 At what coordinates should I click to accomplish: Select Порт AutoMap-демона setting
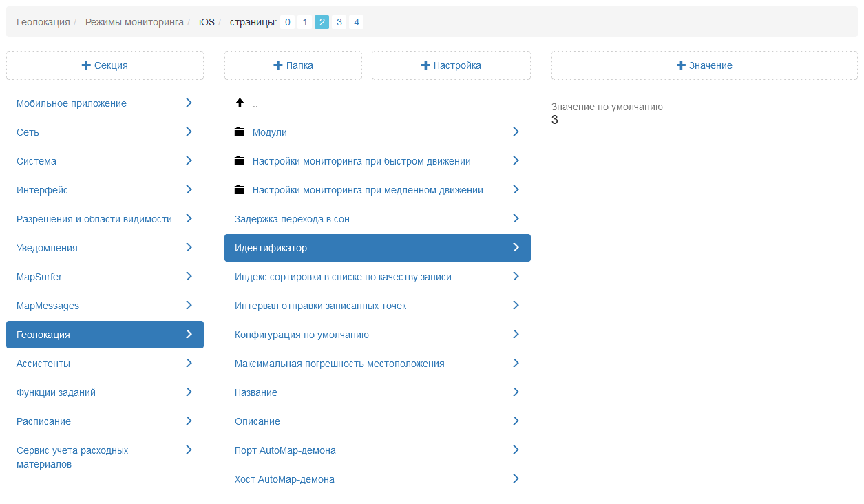click(x=377, y=450)
